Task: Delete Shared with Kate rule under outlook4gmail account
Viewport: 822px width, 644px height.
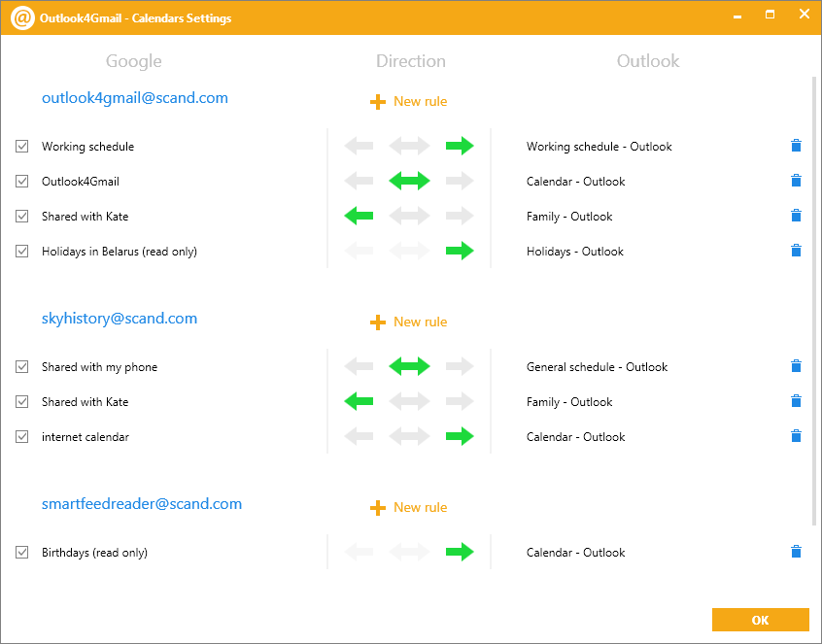Action: pos(796,216)
